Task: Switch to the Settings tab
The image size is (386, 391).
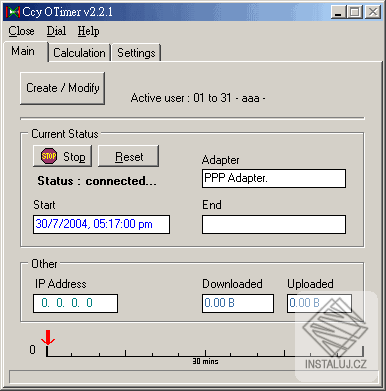Action: click(x=136, y=53)
